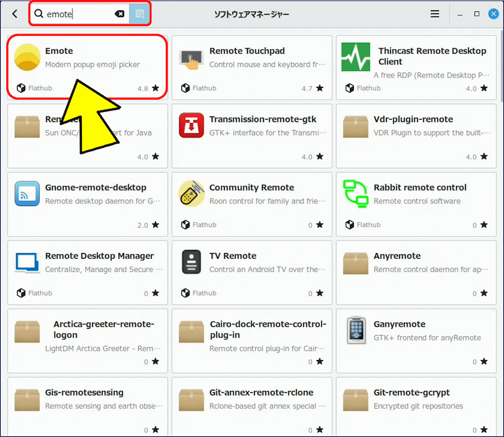
Task: Click the Transmission-remote-gtk red icon
Action: click(x=191, y=125)
